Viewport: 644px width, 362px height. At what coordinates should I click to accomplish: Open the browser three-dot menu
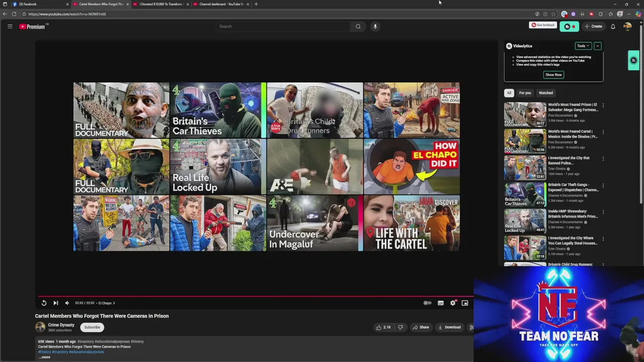629,14
